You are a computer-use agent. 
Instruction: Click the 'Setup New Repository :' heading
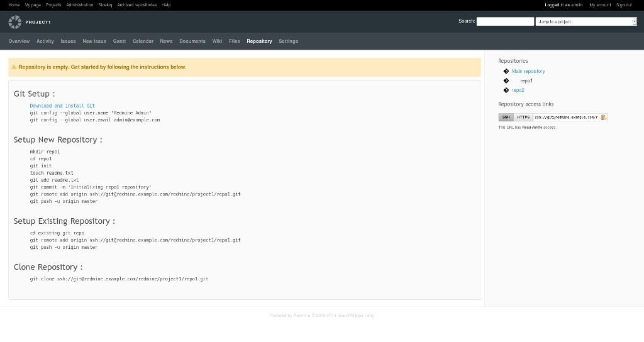(58, 140)
